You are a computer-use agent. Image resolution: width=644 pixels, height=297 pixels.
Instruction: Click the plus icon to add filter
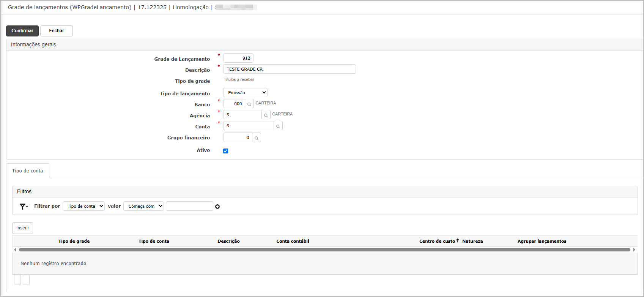coord(217,207)
